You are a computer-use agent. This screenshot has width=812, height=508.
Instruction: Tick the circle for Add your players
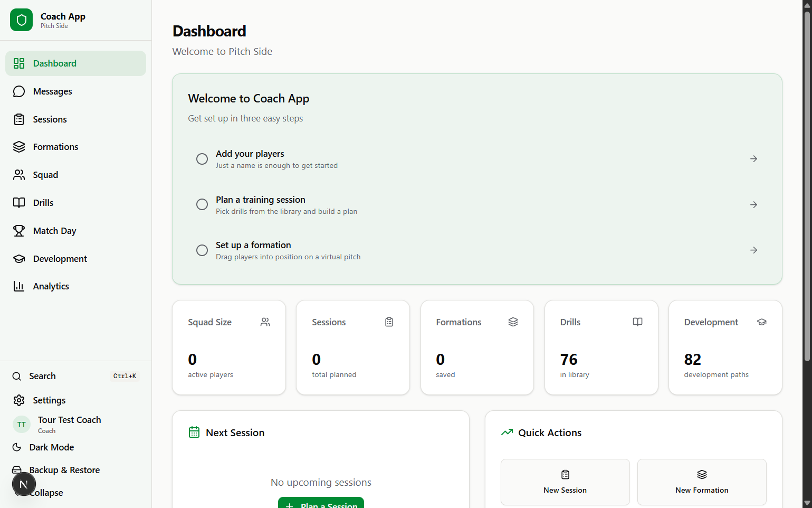202,159
